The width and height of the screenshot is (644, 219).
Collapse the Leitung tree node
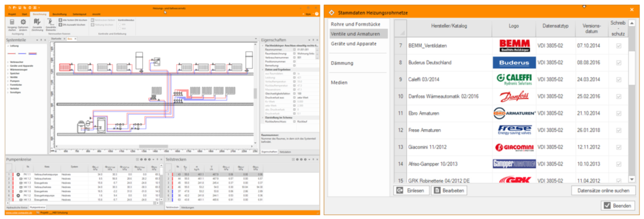pos(8,47)
